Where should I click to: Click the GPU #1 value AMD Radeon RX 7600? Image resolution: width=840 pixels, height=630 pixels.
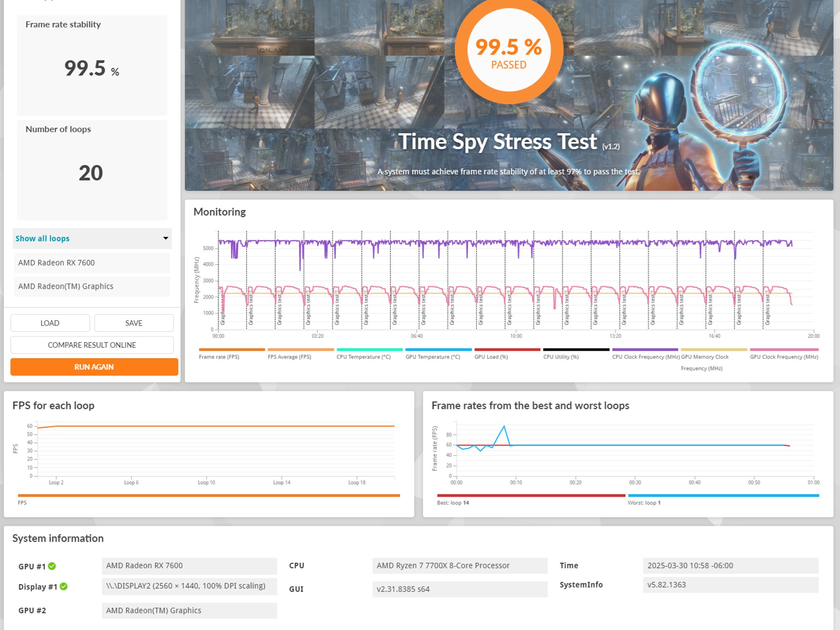pos(189,566)
